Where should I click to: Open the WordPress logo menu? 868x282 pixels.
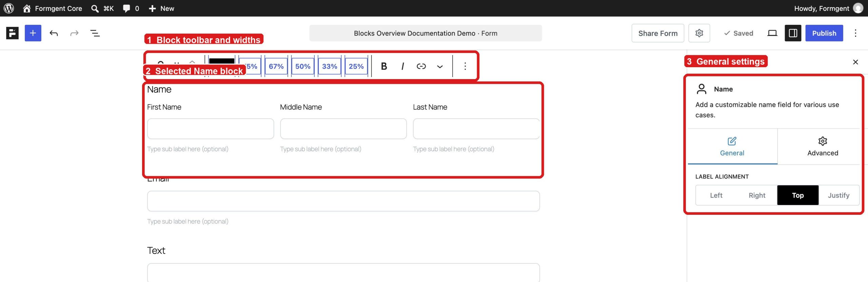point(9,8)
